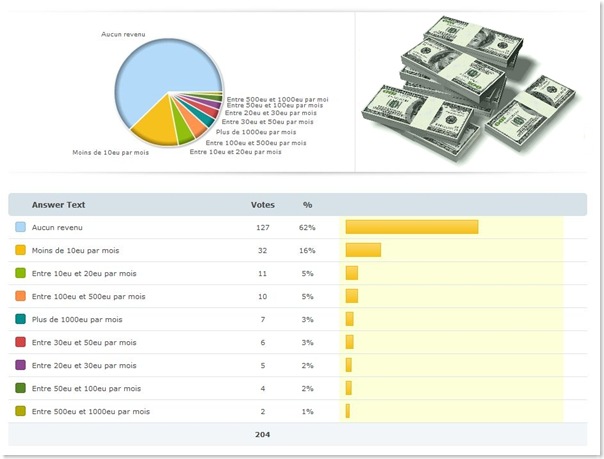Select Entre 10eu et 20eu par mois in table
The image size is (604, 459).
[84, 273]
